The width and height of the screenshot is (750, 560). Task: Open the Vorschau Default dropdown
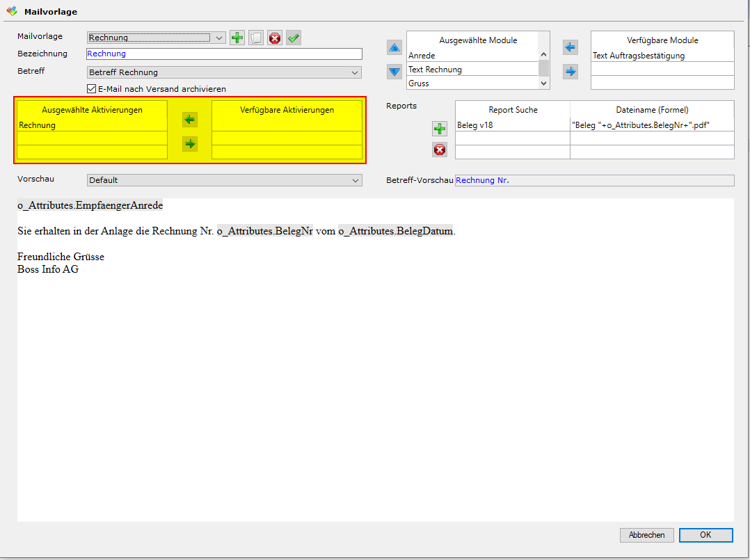356,180
